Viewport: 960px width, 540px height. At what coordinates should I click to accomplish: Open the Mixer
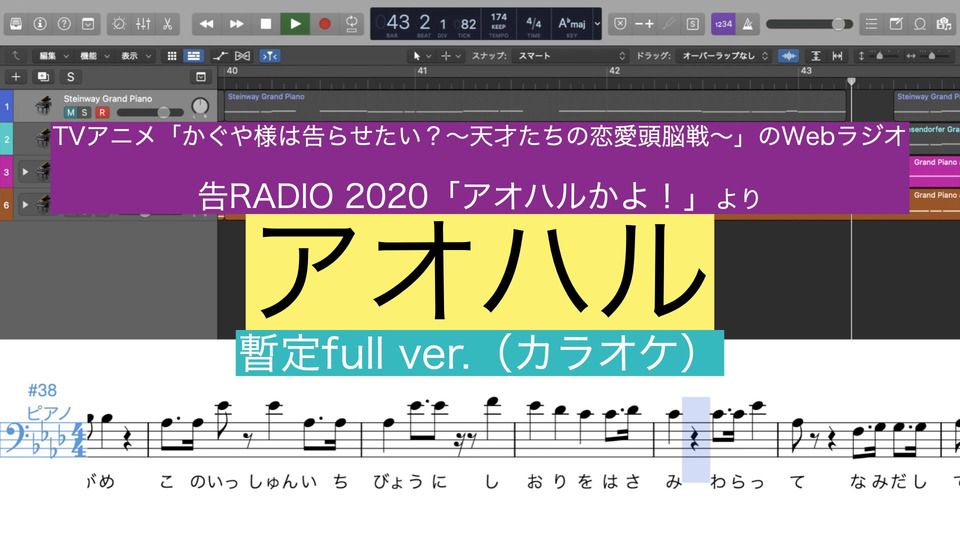(x=143, y=24)
